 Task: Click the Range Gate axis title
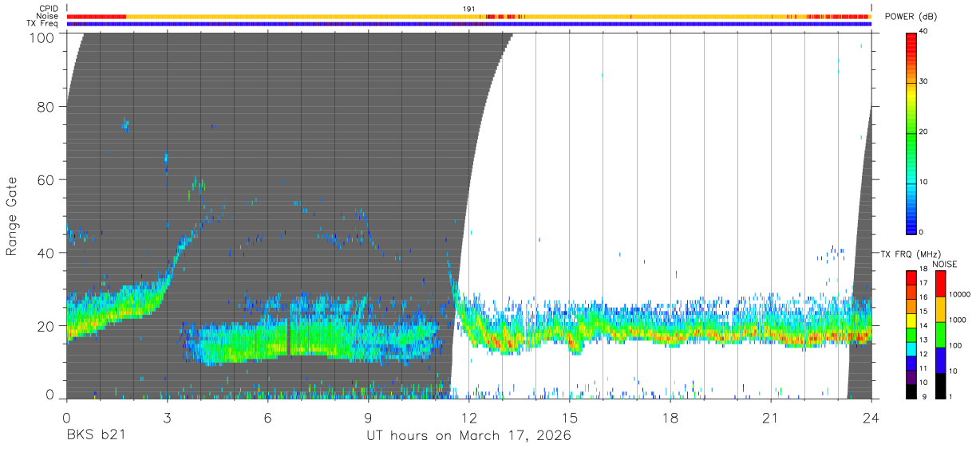(x=12, y=217)
